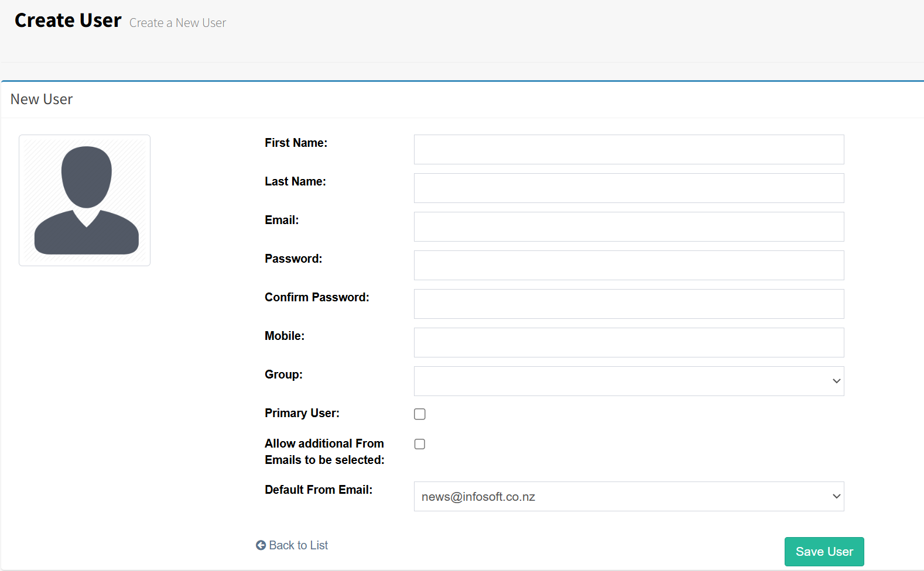Viewport: 924px width, 571px height.
Task: Click the "Allow additional From Emails" label
Action: pos(324,452)
